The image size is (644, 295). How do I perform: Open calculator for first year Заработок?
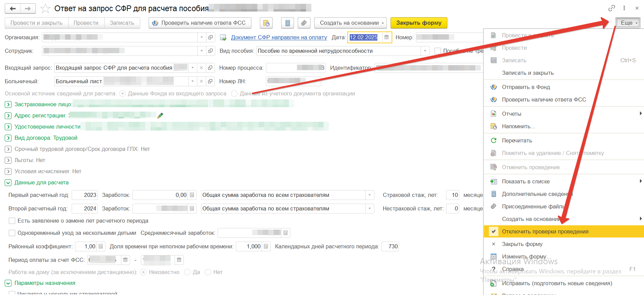pyautogui.click(x=192, y=195)
